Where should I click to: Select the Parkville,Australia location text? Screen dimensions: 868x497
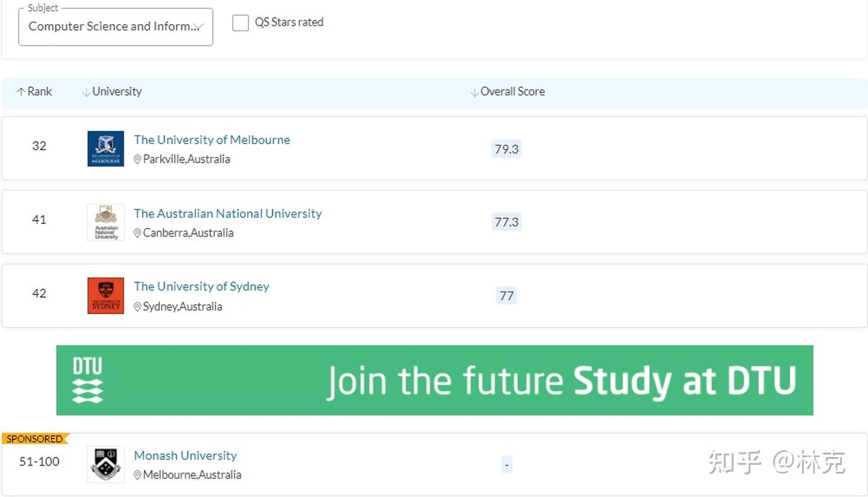[x=186, y=160]
